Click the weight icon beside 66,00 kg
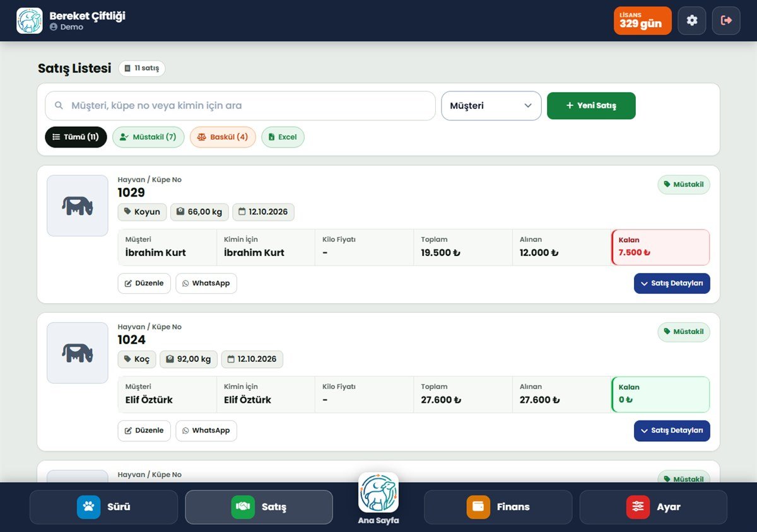 click(180, 212)
